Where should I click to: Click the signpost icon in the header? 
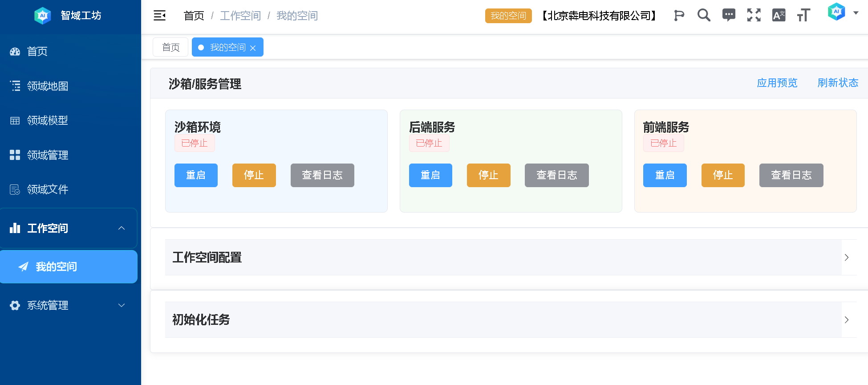678,15
